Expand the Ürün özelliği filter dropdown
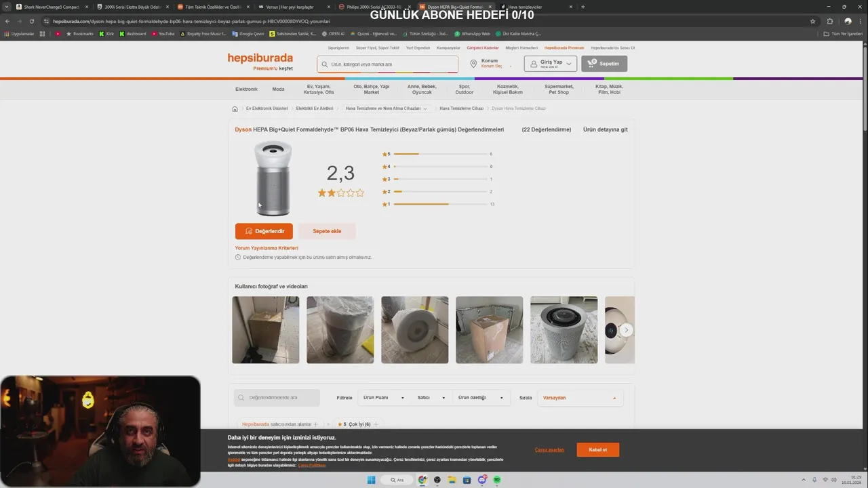Image resolution: width=868 pixels, height=488 pixels. point(481,398)
